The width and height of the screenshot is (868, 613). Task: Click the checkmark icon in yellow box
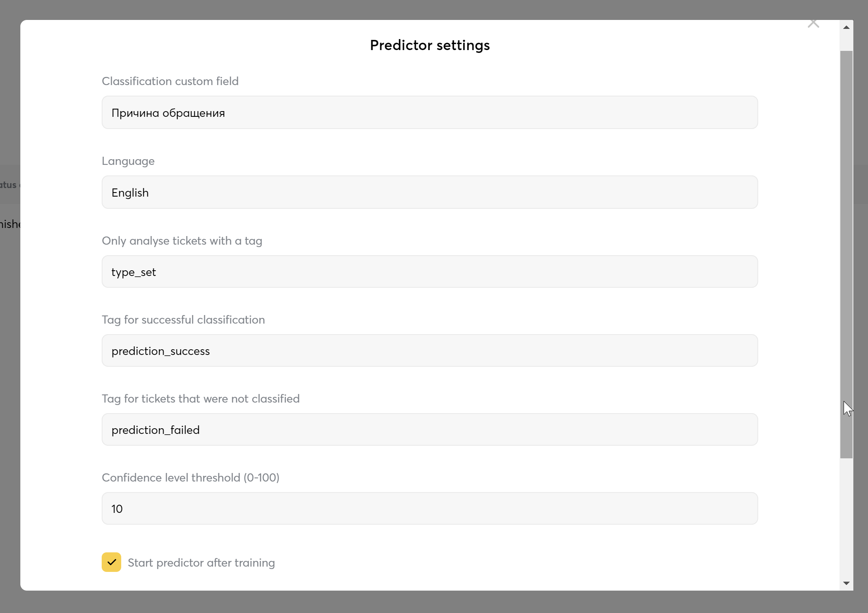tap(111, 562)
